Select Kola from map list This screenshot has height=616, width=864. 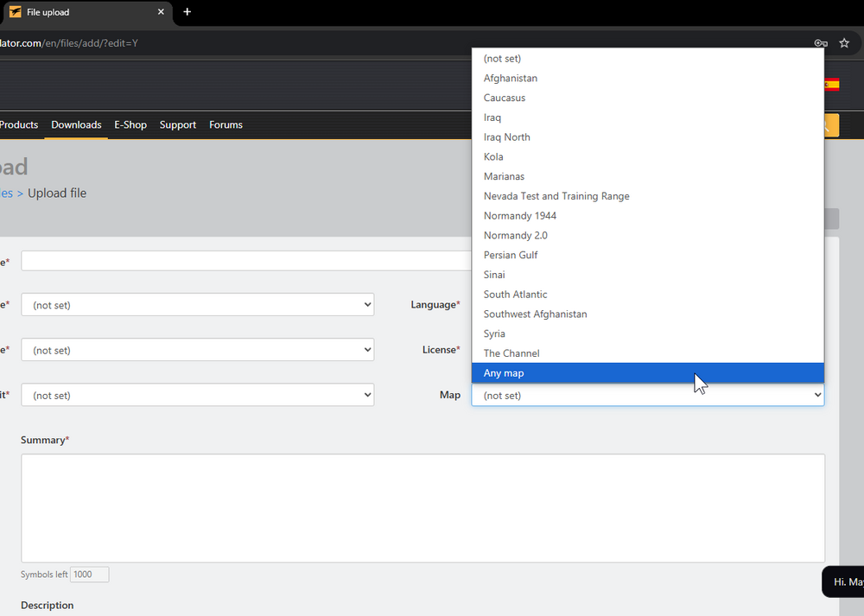(x=648, y=156)
